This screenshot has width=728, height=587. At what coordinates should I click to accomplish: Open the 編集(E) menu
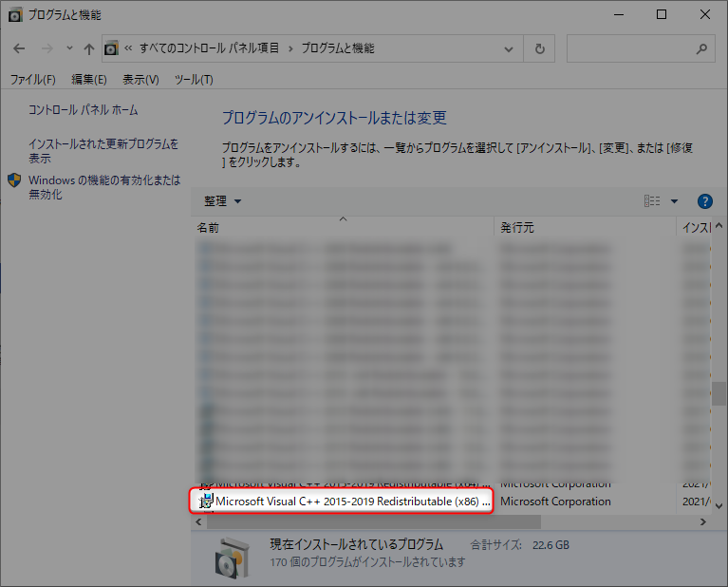89,80
